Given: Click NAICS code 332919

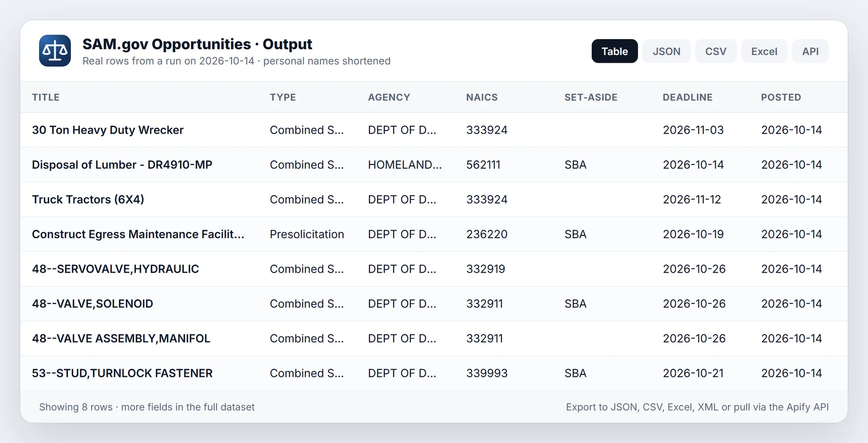Looking at the screenshot, I should click(486, 269).
